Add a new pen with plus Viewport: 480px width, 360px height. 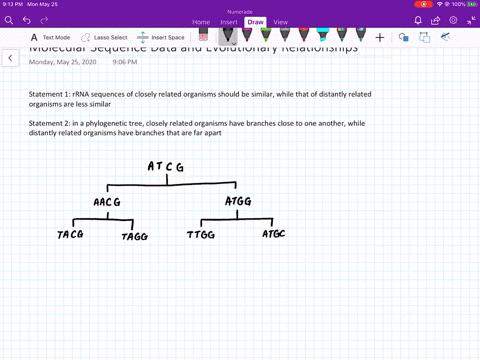click(x=380, y=37)
